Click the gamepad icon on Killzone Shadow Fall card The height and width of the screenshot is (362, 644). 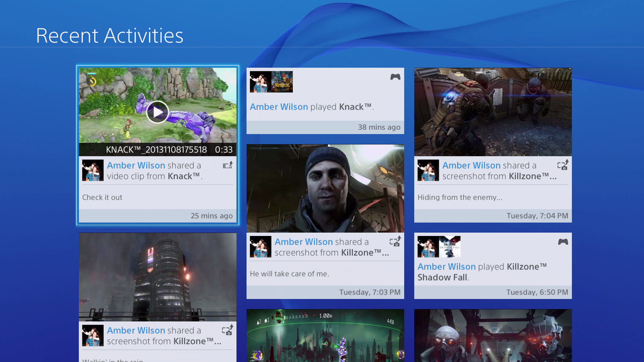[563, 242]
